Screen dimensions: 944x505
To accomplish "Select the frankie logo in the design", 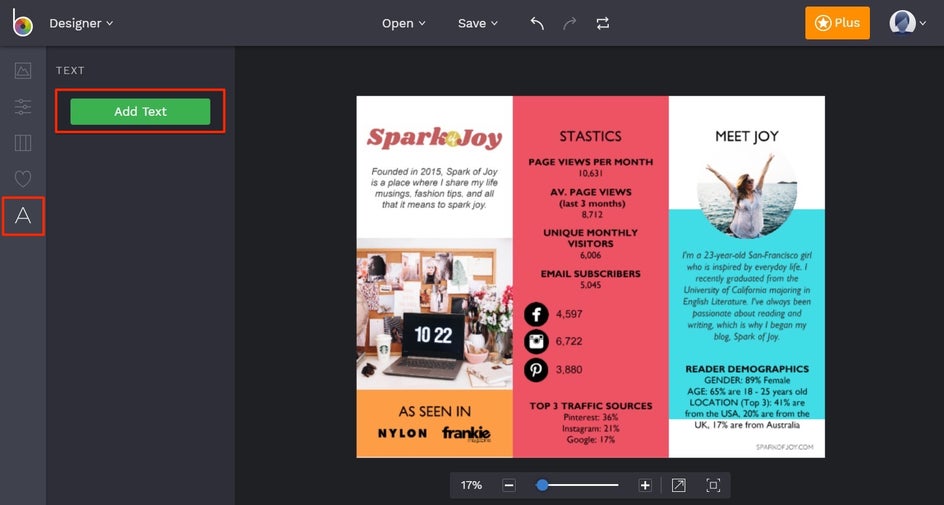I will tap(467, 433).
